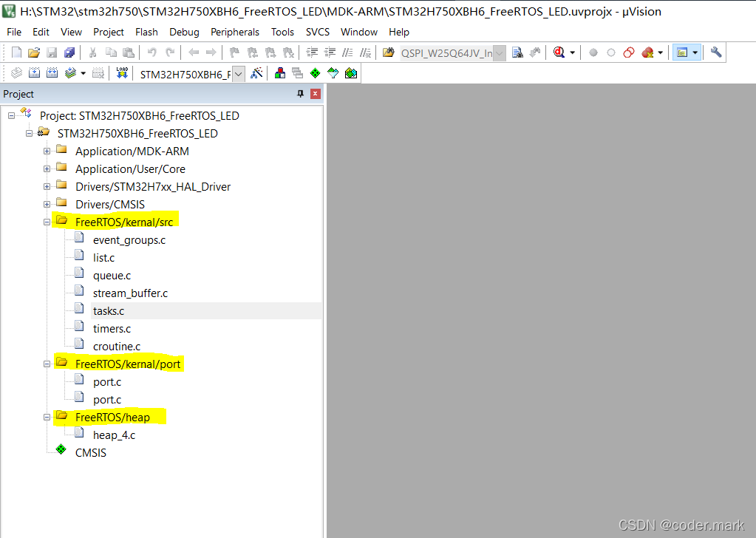This screenshot has height=538, width=756.
Task: Click the Open file folder icon
Action: coord(34,52)
